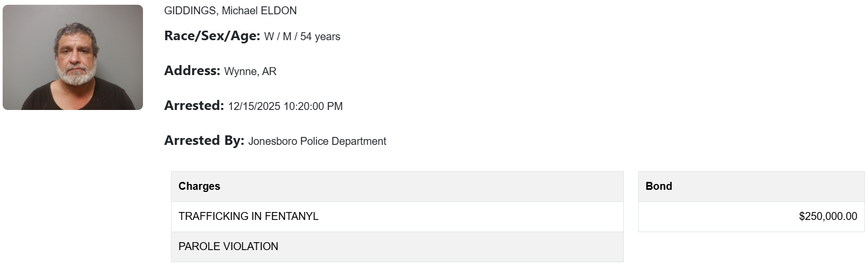Click the $250,000.00 bond amount

tap(828, 216)
